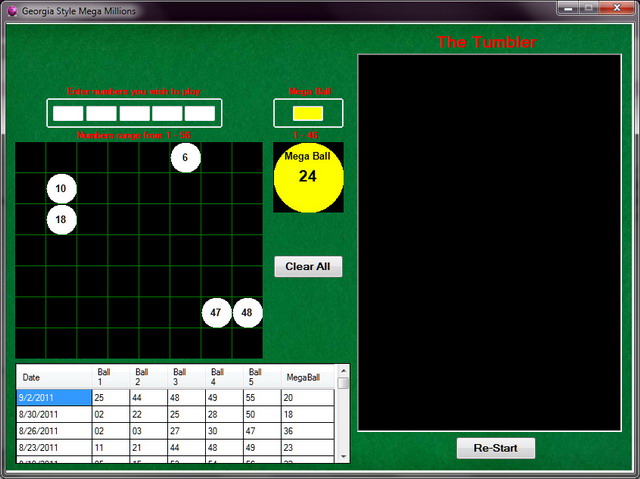Click the Clear All button
This screenshot has height=479, width=640.
pos(308,266)
